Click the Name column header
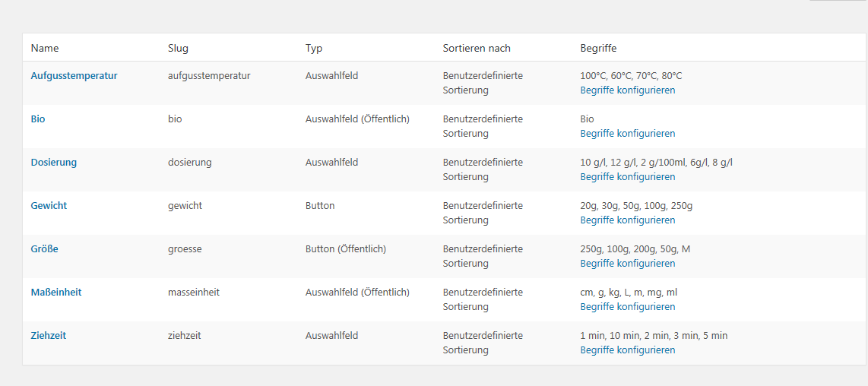This screenshot has height=386, width=868. click(45, 48)
